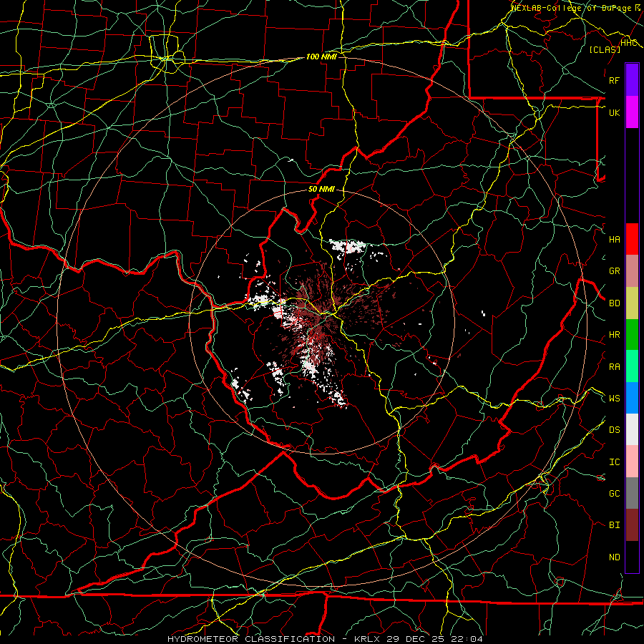
Task: Click the HR legend label
Action: (x=615, y=335)
